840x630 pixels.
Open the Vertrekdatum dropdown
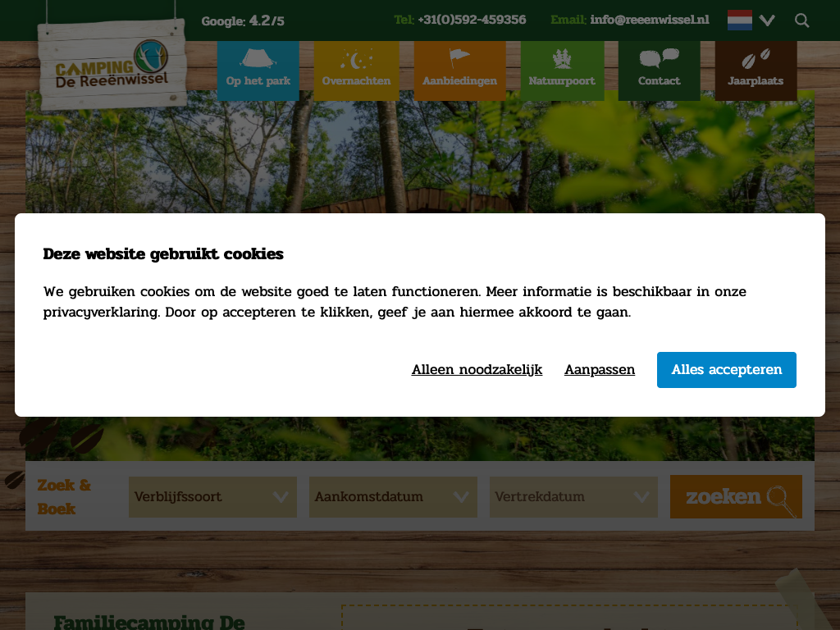(x=573, y=497)
